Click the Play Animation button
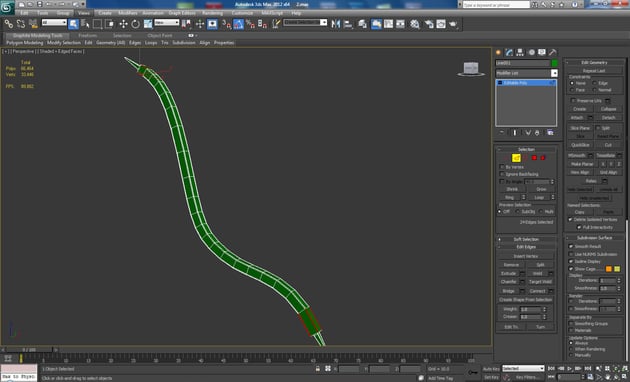The height and width of the screenshot is (382, 630). 570,368
